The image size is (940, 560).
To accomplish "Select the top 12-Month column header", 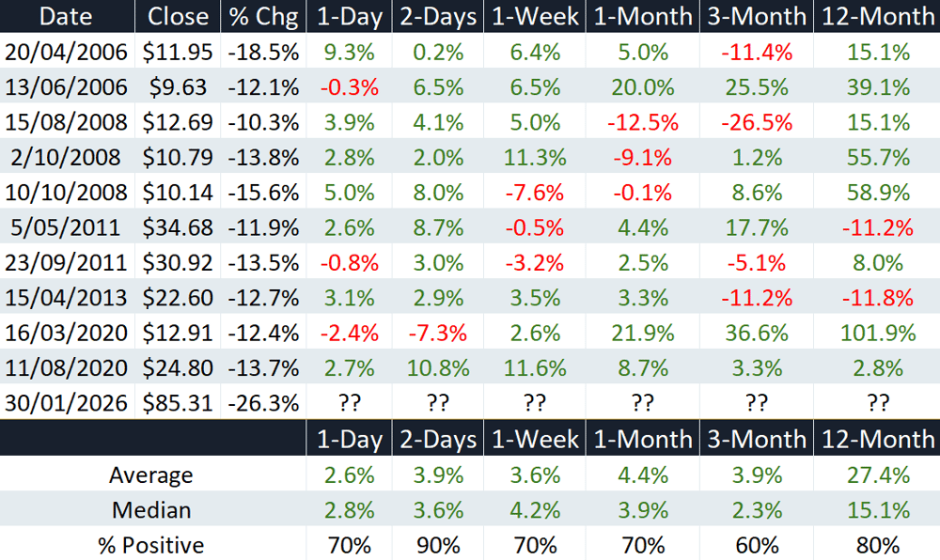I will pos(877,16).
